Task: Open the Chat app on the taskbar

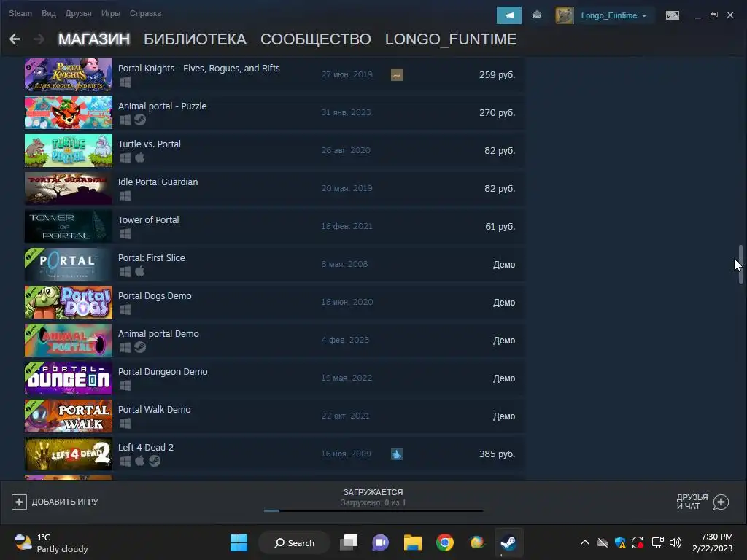Action: click(380, 542)
